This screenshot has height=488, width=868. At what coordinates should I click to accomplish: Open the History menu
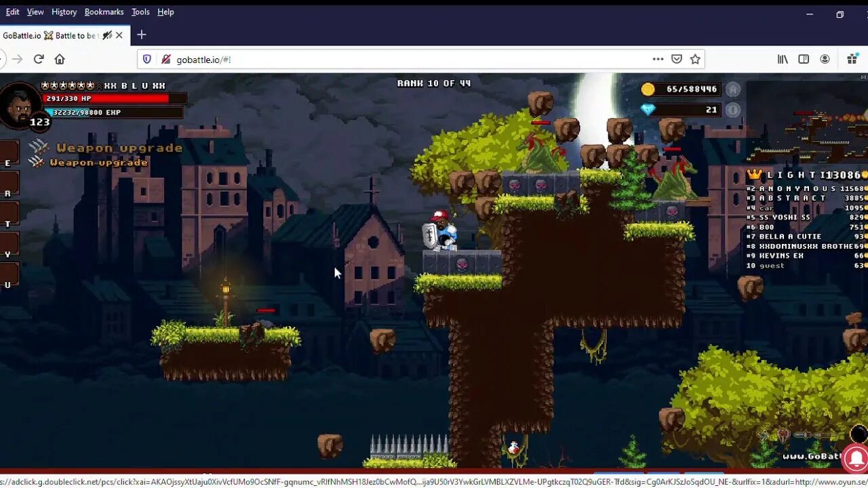[64, 12]
